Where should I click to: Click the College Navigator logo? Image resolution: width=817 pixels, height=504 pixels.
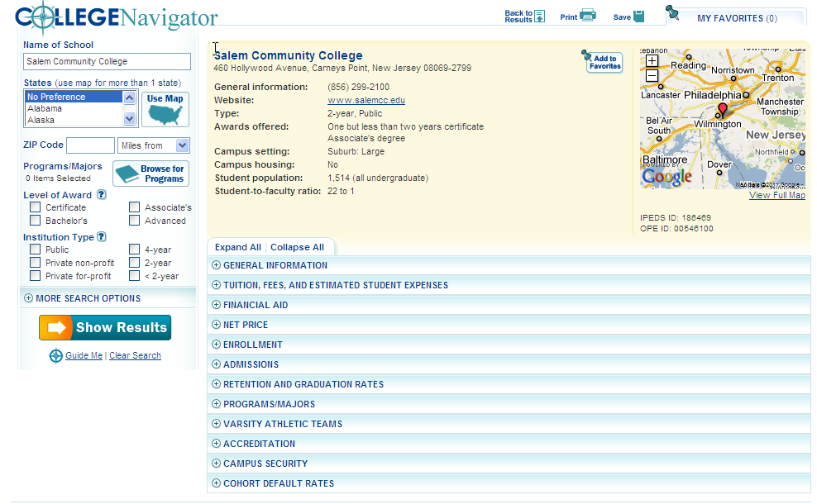(x=117, y=17)
